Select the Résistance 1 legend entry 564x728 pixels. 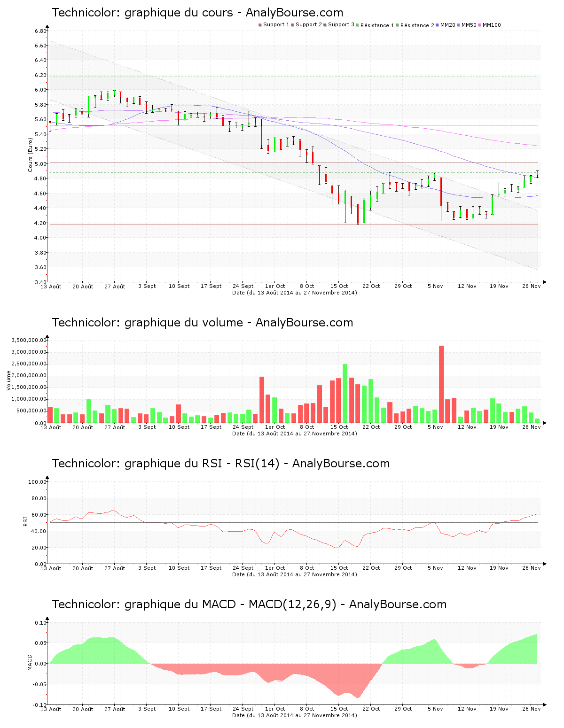pyautogui.click(x=375, y=25)
